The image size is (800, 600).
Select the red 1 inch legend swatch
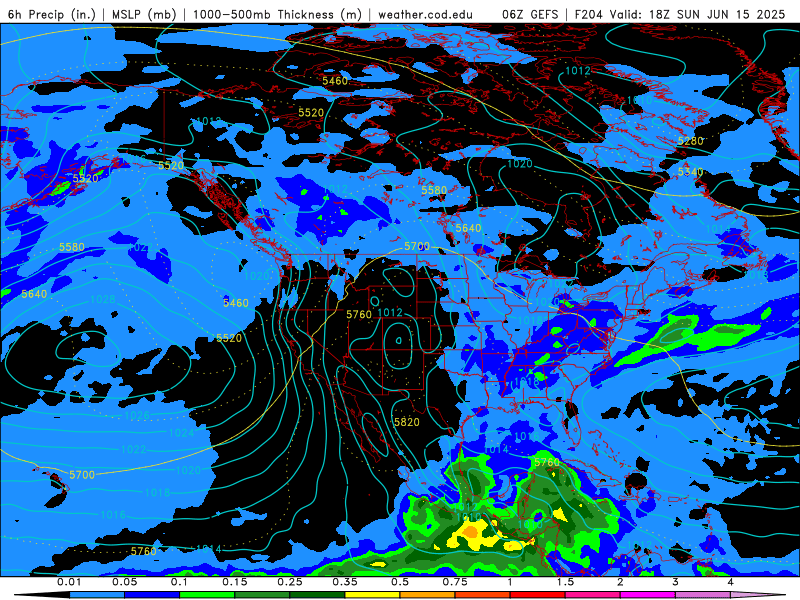click(538, 595)
